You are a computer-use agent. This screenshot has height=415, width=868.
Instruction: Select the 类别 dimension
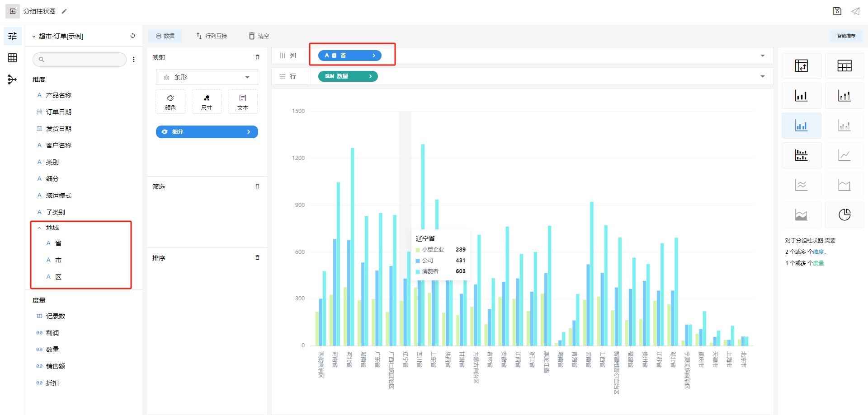point(52,162)
